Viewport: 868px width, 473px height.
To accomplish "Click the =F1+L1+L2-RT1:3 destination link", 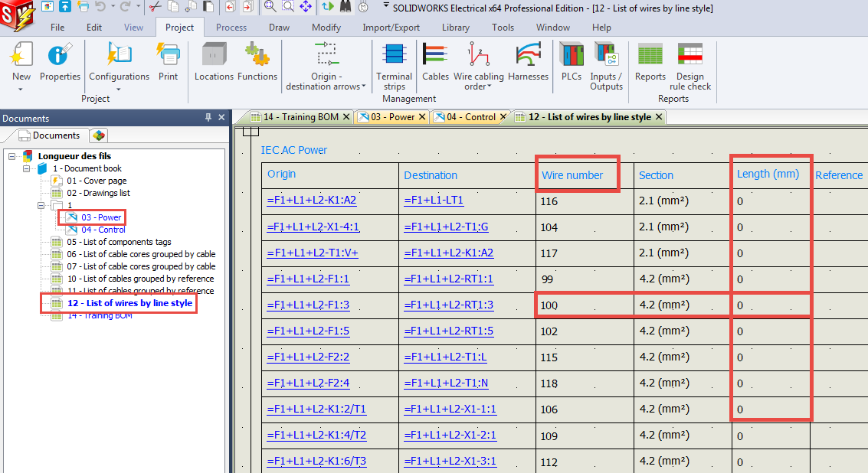I will 448,305.
